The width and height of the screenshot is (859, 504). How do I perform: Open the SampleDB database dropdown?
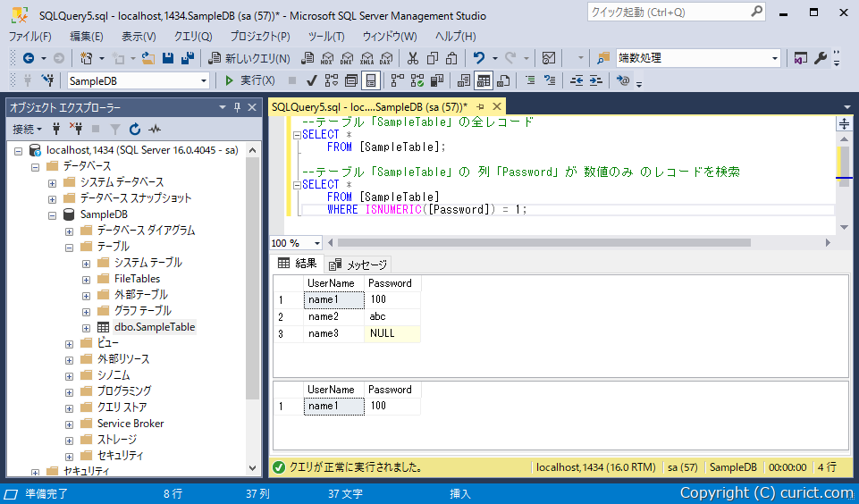click(x=204, y=81)
